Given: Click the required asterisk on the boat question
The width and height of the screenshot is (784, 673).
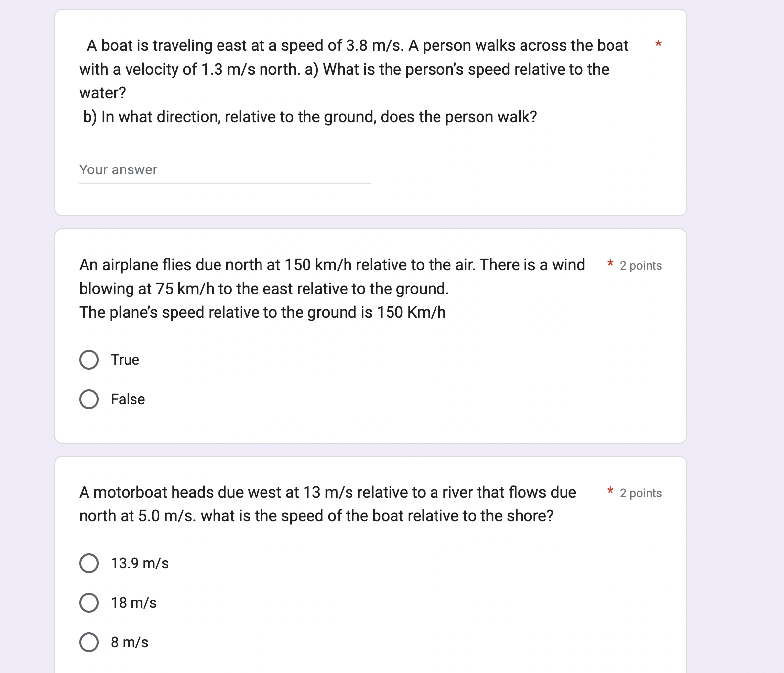Looking at the screenshot, I should [658, 45].
